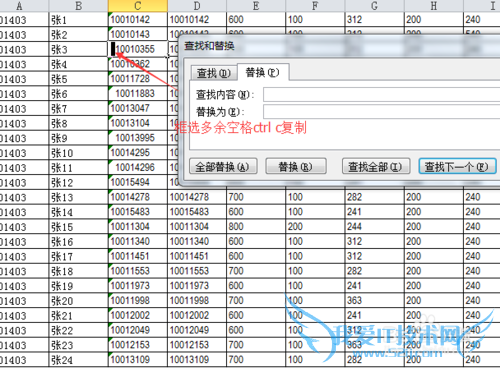Click cell C with value 10010355

pyautogui.click(x=138, y=49)
